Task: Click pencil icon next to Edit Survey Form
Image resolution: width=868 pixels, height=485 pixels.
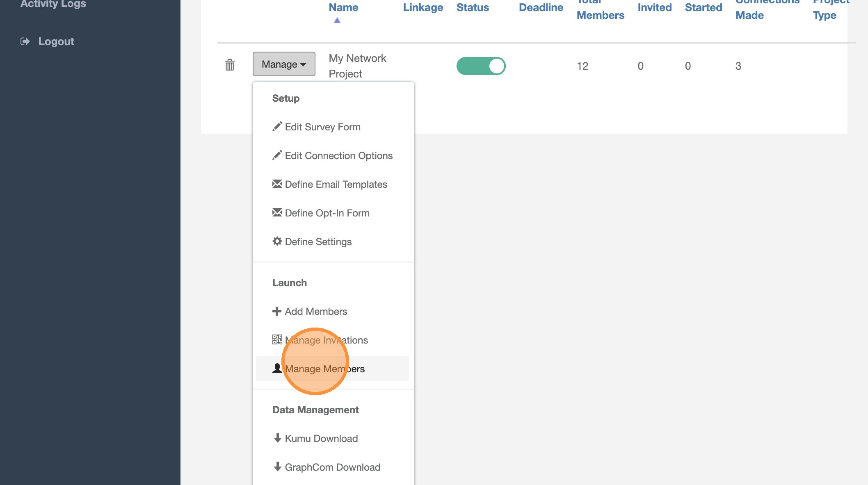Action: (x=277, y=127)
